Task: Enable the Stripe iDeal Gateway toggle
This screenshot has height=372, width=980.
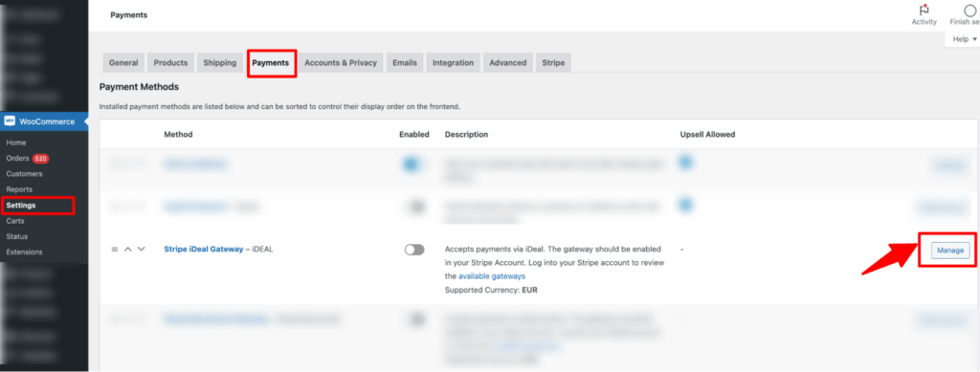Action: point(414,250)
